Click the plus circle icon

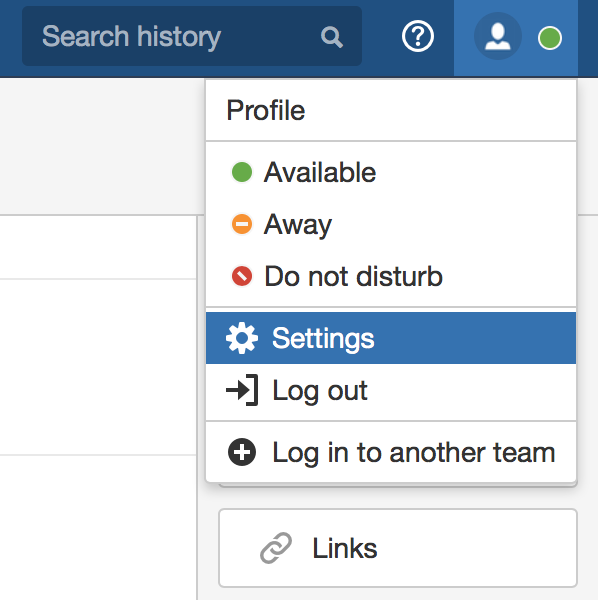click(x=242, y=452)
